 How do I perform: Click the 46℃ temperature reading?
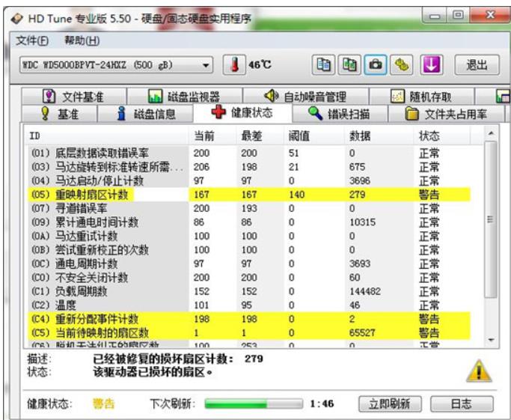click(260, 64)
